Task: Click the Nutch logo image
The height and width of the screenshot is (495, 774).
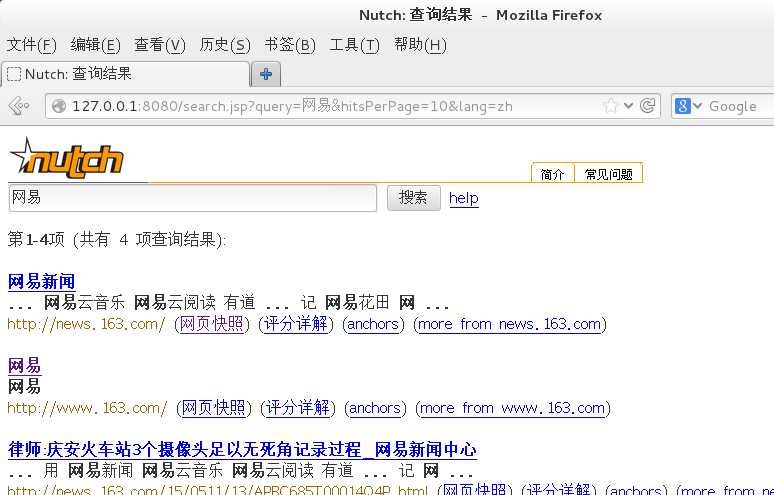Action: (66, 158)
